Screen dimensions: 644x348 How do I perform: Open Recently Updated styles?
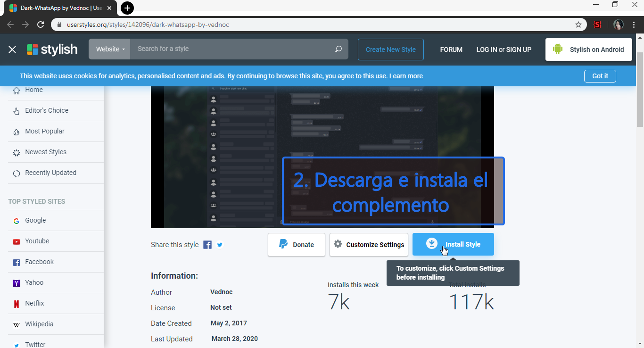(x=50, y=173)
